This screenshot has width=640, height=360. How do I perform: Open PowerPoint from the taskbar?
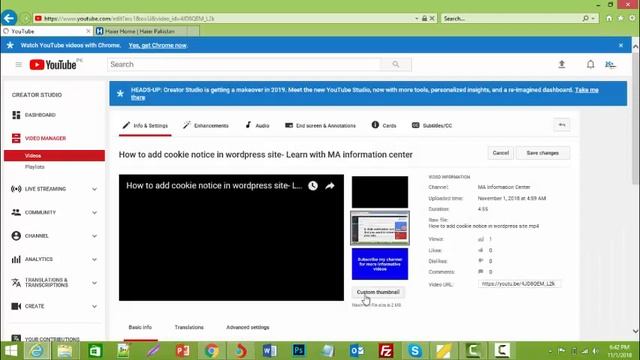click(182, 351)
